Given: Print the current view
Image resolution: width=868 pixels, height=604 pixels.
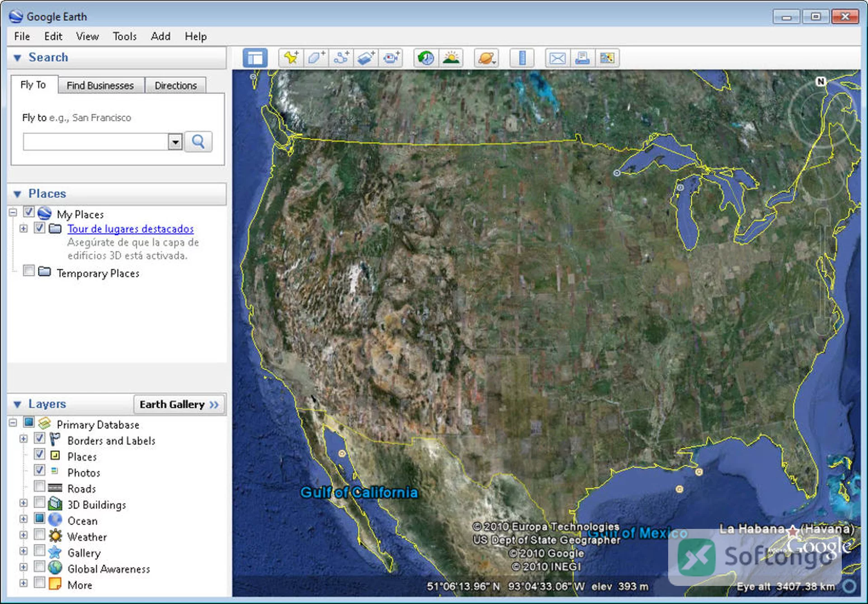Looking at the screenshot, I should click(x=582, y=58).
